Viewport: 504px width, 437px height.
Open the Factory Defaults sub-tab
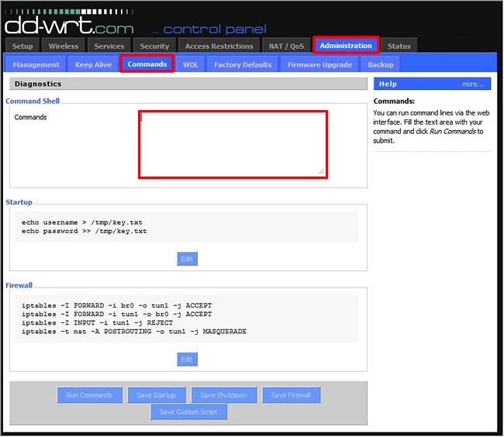pyautogui.click(x=243, y=64)
